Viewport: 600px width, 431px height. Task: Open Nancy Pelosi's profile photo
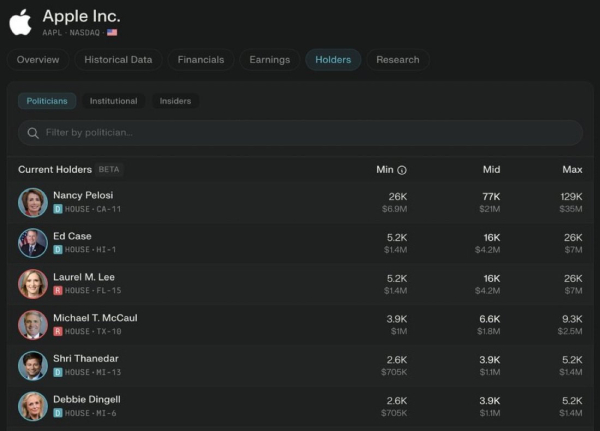tap(33, 202)
